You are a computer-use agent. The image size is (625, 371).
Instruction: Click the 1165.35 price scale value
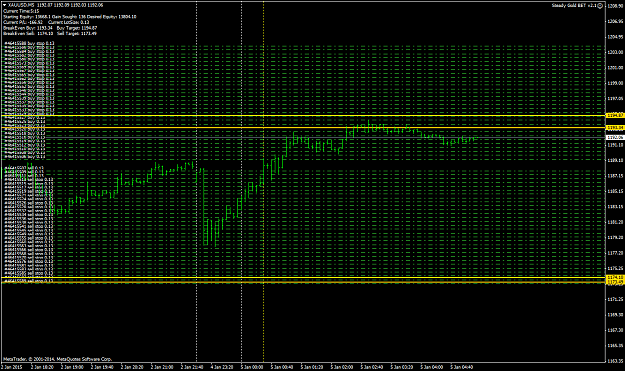tap(616, 345)
